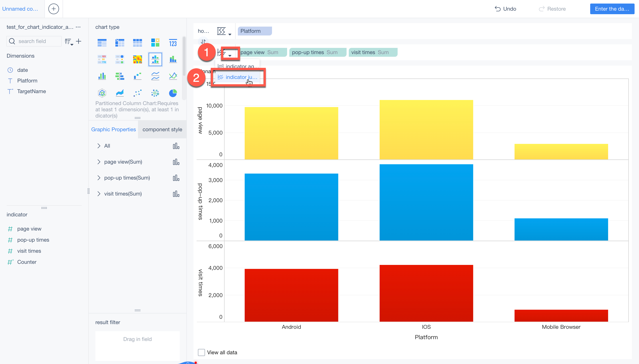This screenshot has width=639, height=364.
Task: Select the partitioned column chart type
Action: click(x=155, y=59)
